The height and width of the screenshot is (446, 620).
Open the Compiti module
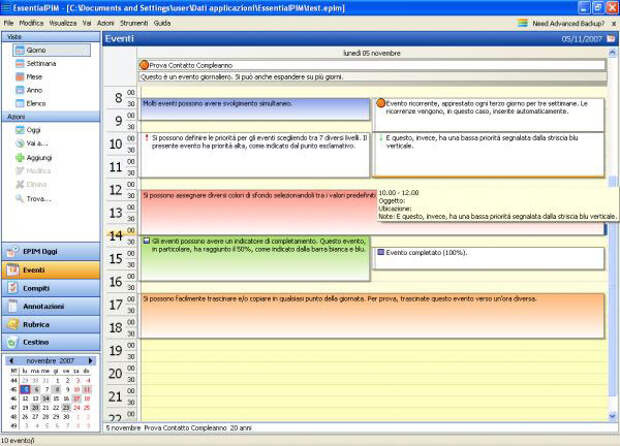51,288
